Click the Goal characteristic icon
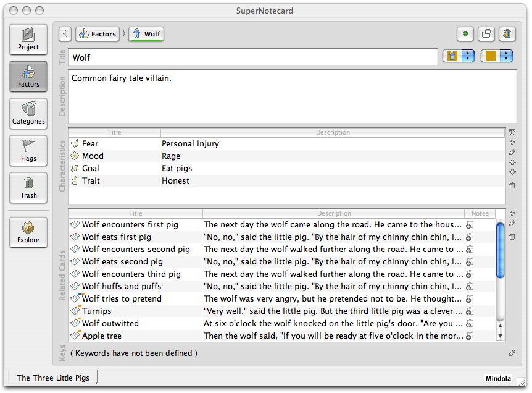 tap(75, 168)
